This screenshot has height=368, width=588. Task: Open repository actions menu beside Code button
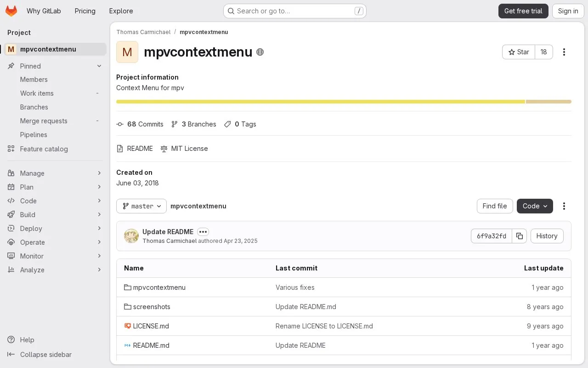(564, 206)
